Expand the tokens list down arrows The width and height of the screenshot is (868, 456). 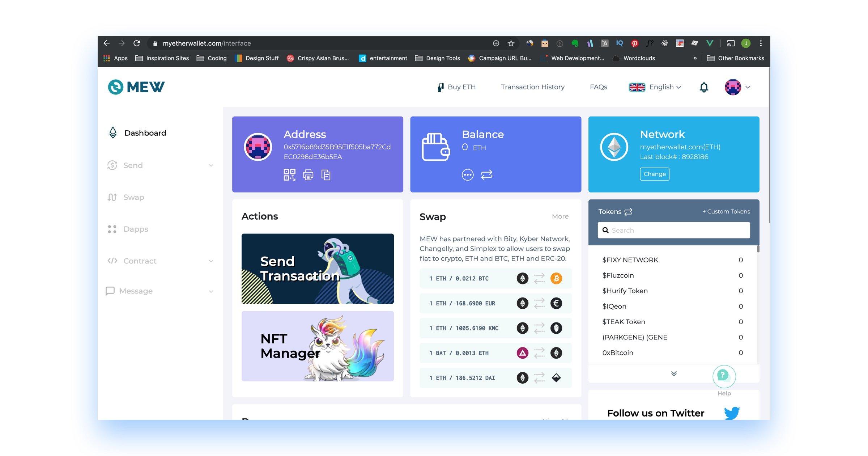point(674,373)
